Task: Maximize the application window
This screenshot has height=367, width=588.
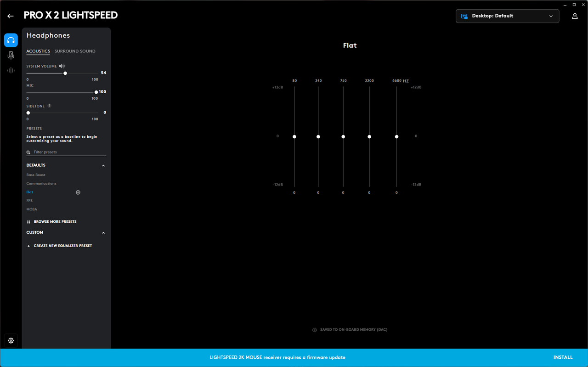Action: 574,4
